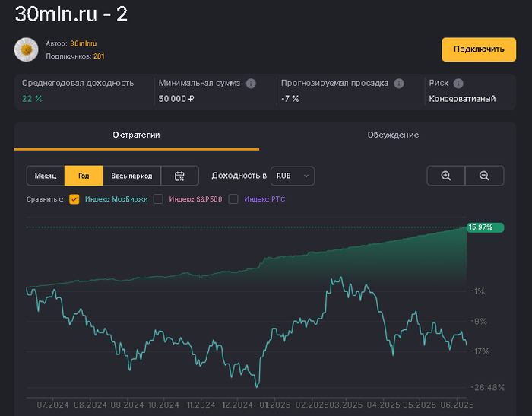Switch to the Обсуждение tab
The width and height of the screenshot is (532, 416).
click(393, 135)
